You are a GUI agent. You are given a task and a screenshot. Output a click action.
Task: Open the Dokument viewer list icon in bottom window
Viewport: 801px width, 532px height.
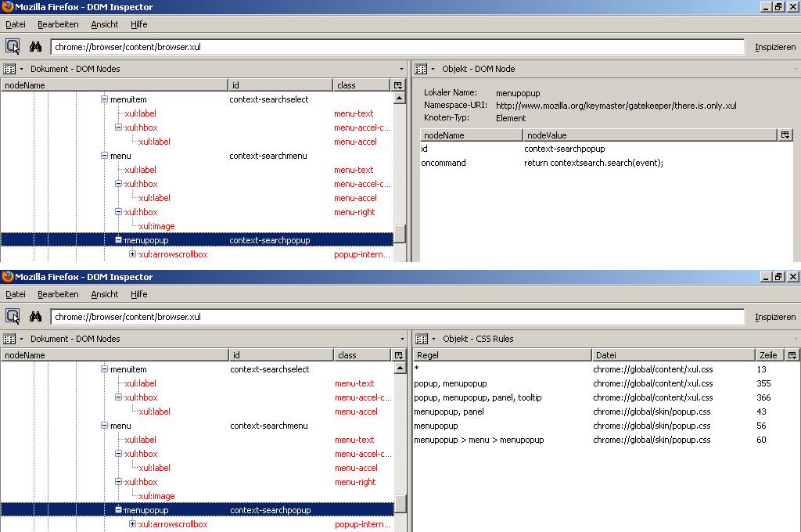(9, 338)
